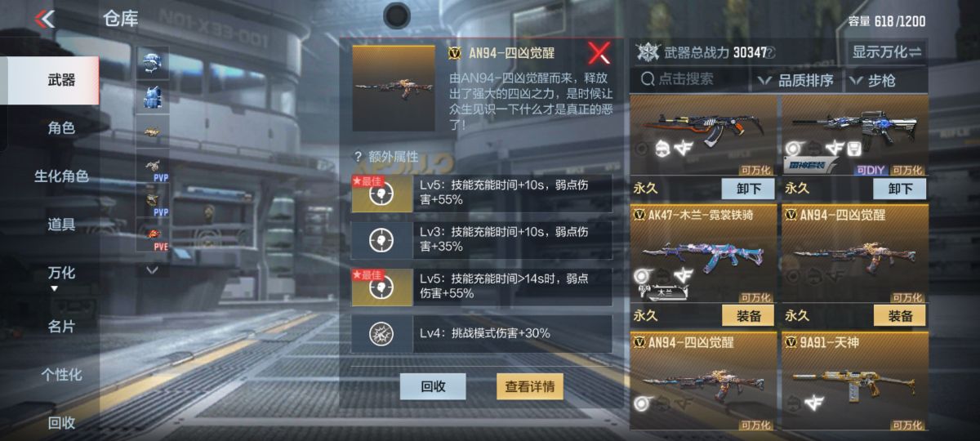Viewport: 980px width, 441px height.
Task: Click the 回收 button in the popup
Action: coord(433,386)
